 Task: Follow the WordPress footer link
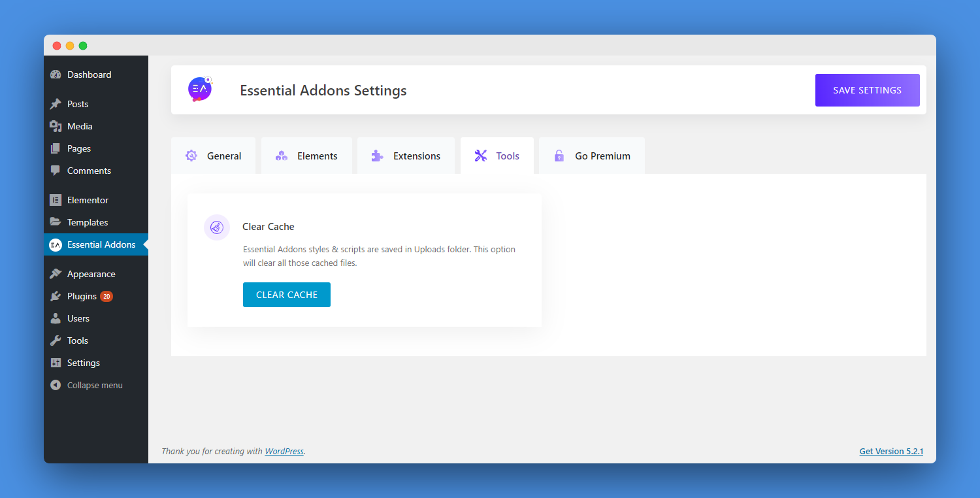point(284,451)
